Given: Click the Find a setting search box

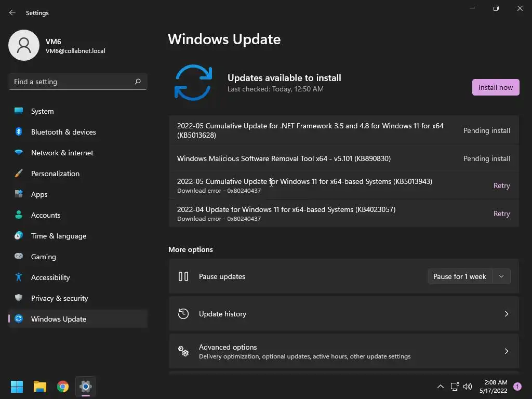Looking at the screenshot, I should [x=78, y=82].
